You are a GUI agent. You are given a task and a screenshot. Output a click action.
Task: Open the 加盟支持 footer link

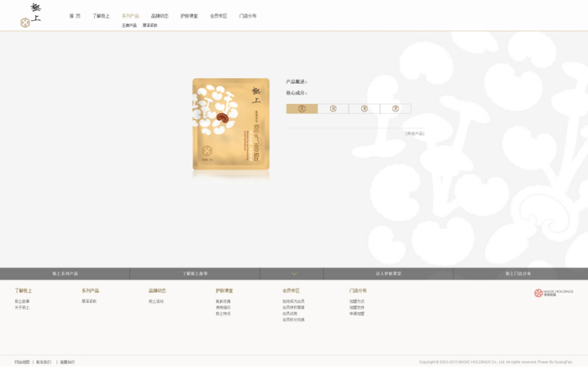tap(357, 307)
